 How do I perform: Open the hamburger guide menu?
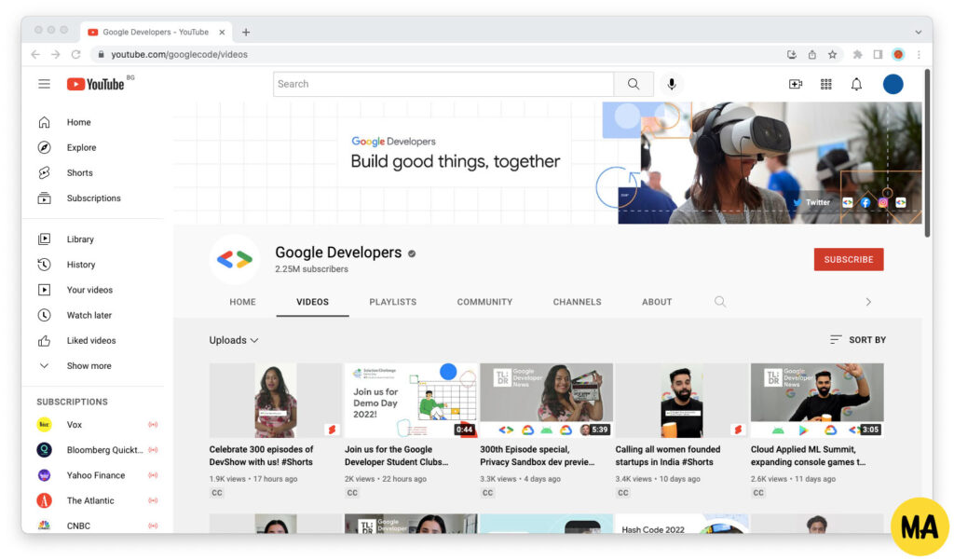(x=44, y=84)
